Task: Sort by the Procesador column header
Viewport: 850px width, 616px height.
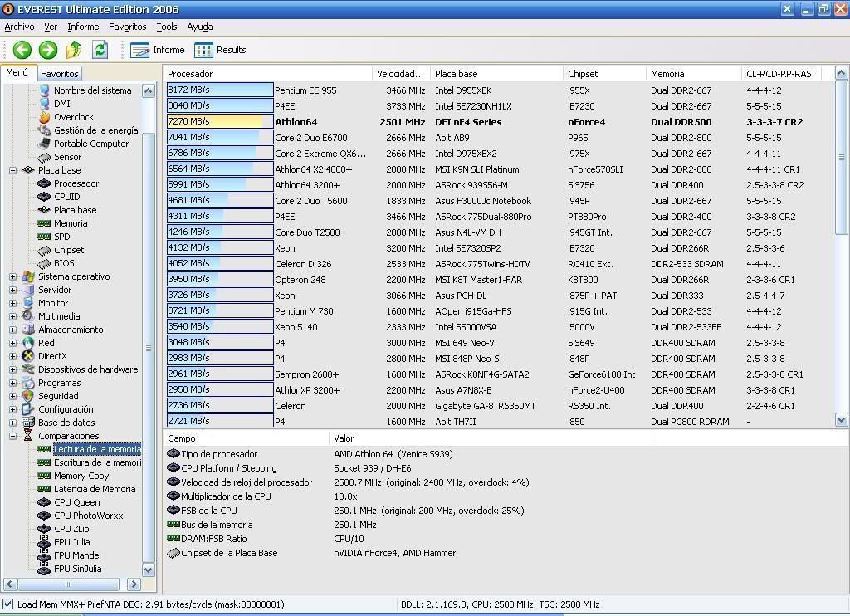Action: tap(268, 74)
